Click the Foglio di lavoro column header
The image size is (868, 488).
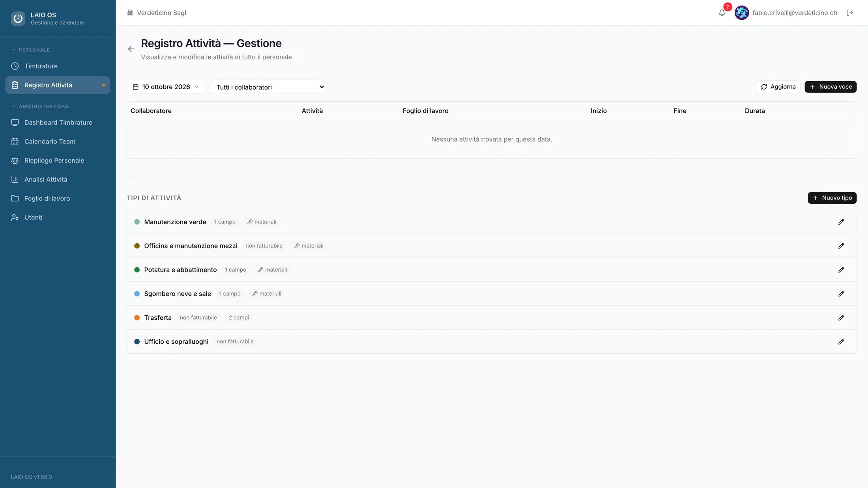[x=425, y=111]
